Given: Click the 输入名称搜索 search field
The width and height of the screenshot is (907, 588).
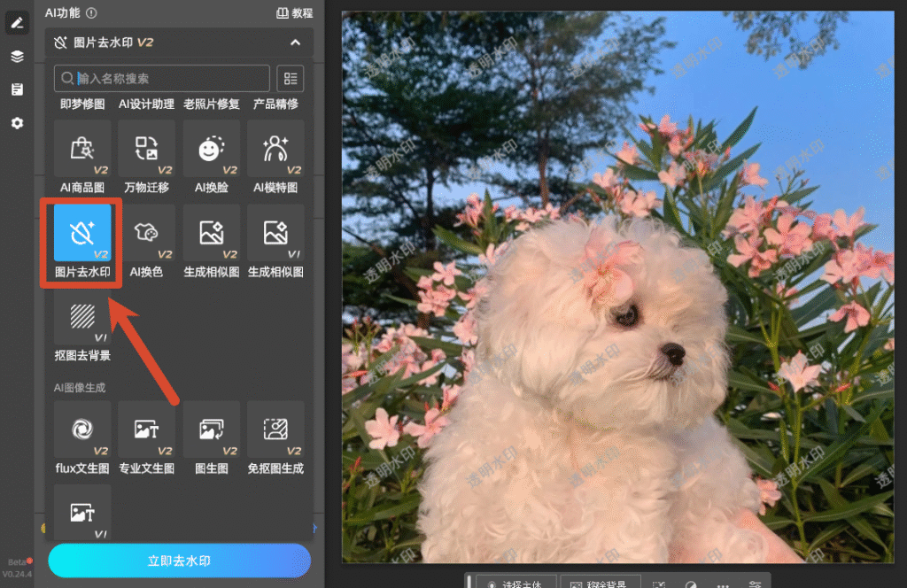Looking at the screenshot, I should 162,79.
